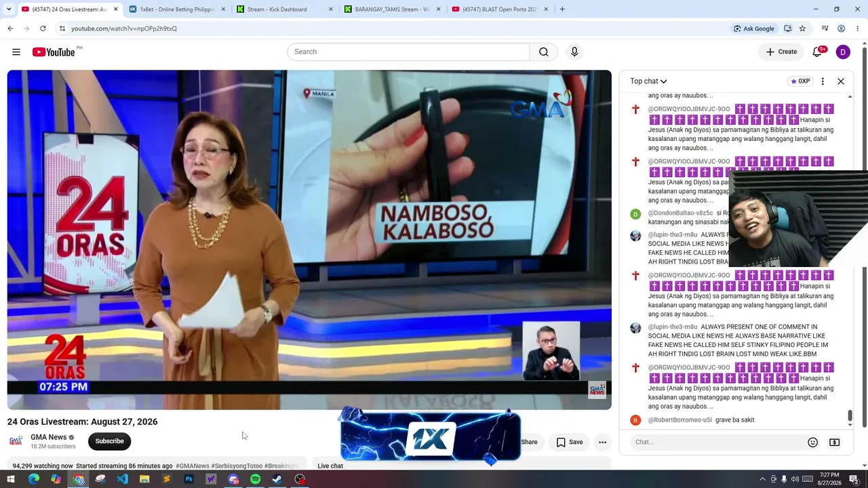Open Microsoft Edge from the taskbar

point(33,479)
